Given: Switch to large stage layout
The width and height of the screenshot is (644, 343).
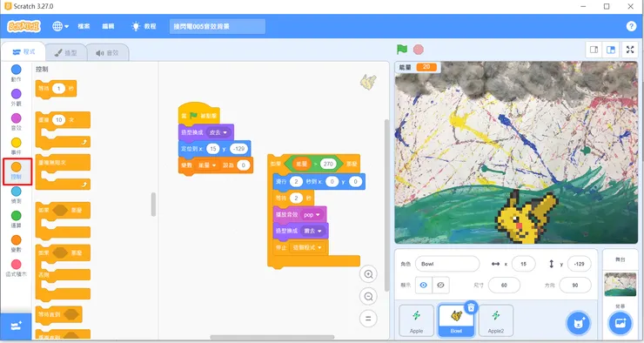Looking at the screenshot, I should click(x=611, y=50).
